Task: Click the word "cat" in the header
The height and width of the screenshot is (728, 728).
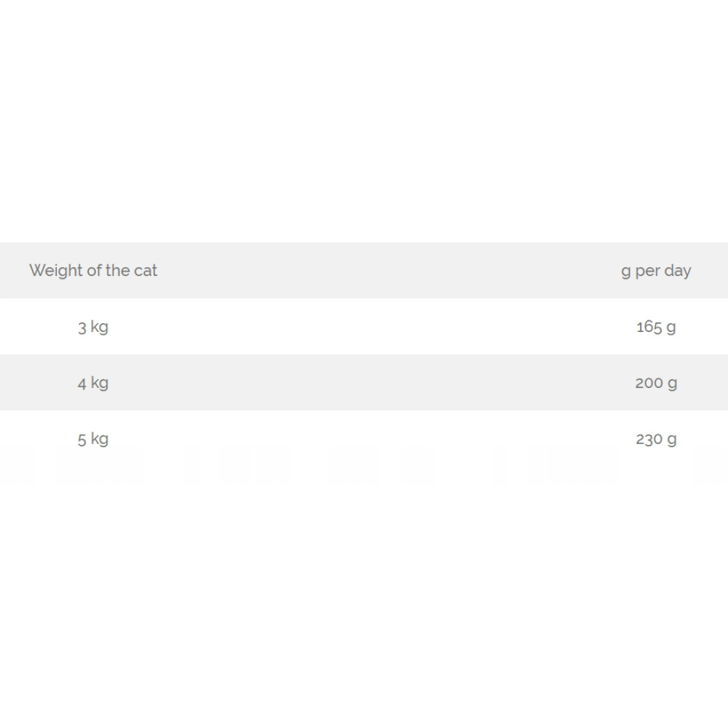Action: 146,271
